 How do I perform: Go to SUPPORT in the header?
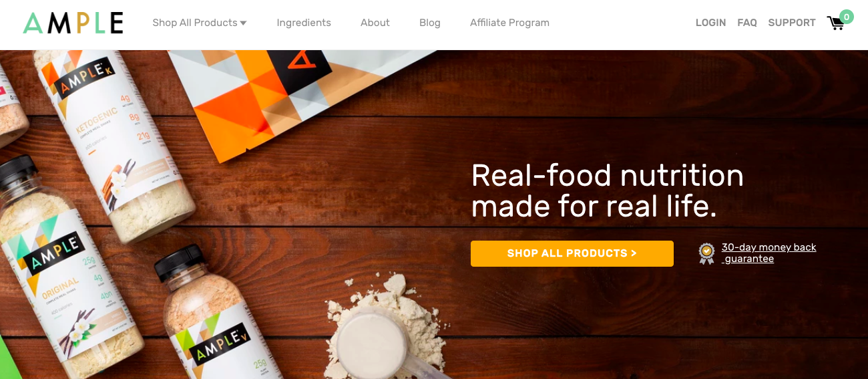792,23
